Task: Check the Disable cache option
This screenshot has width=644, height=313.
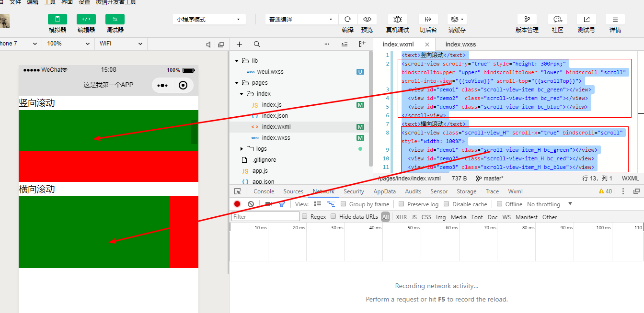Action: (x=447, y=204)
